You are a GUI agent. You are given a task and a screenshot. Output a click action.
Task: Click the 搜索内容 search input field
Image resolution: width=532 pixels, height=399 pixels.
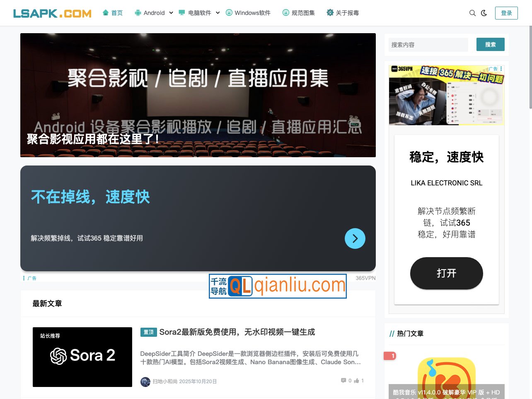[428, 44]
